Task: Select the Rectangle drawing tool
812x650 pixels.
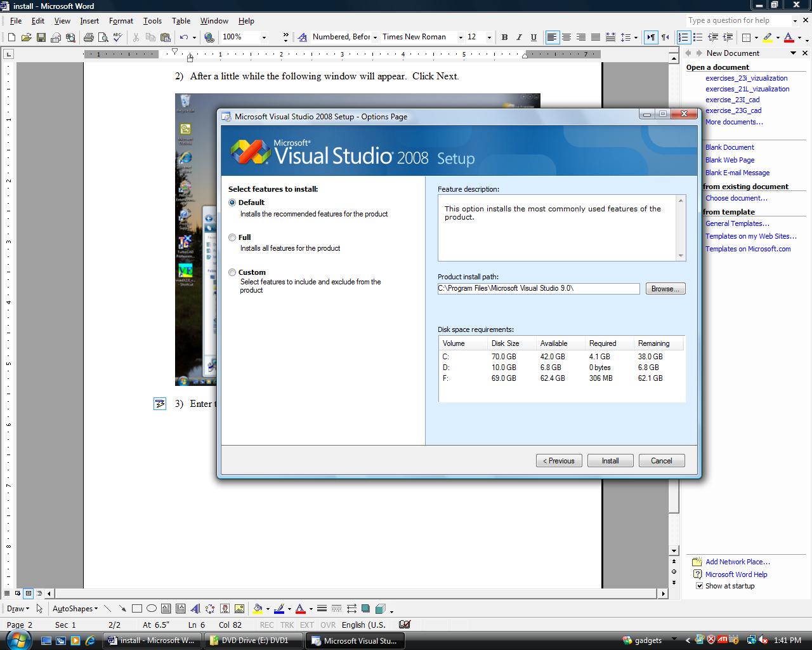Action: coord(136,609)
